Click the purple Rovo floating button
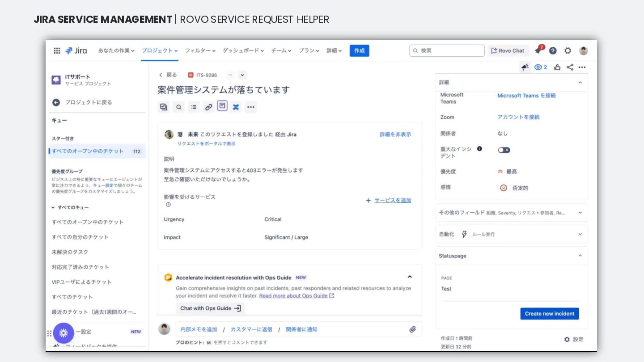Image resolution: width=644 pixels, height=362 pixels. 64,333
